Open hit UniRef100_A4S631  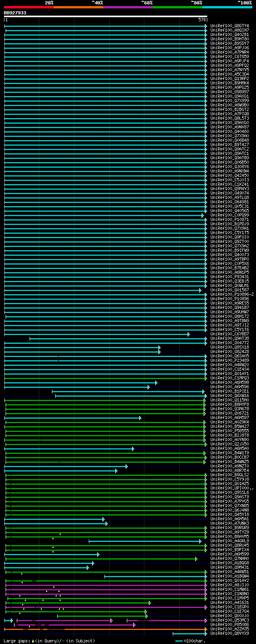click(x=230, y=603)
